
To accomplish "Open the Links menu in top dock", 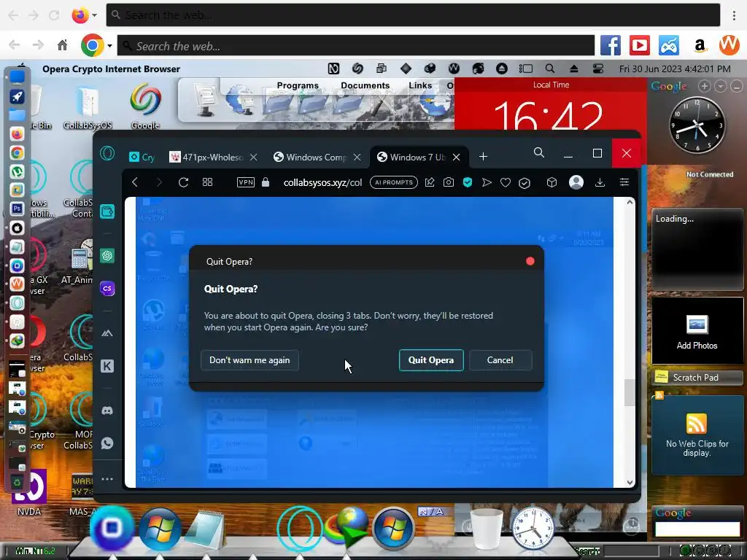I will pos(420,85).
